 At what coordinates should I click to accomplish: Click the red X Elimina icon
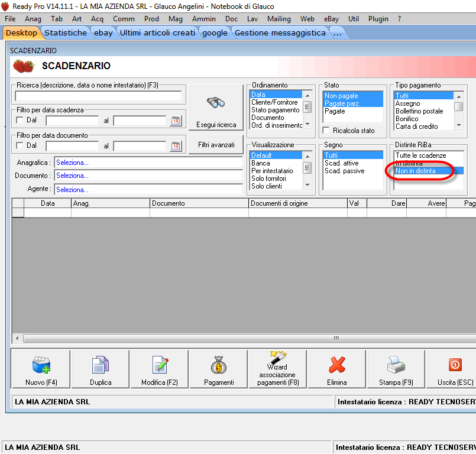(x=337, y=365)
